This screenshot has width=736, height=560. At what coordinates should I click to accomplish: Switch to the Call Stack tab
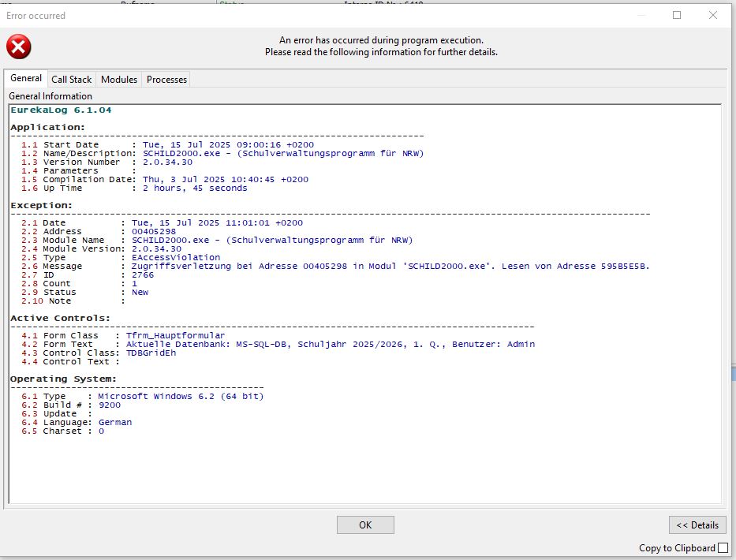[71, 80]
